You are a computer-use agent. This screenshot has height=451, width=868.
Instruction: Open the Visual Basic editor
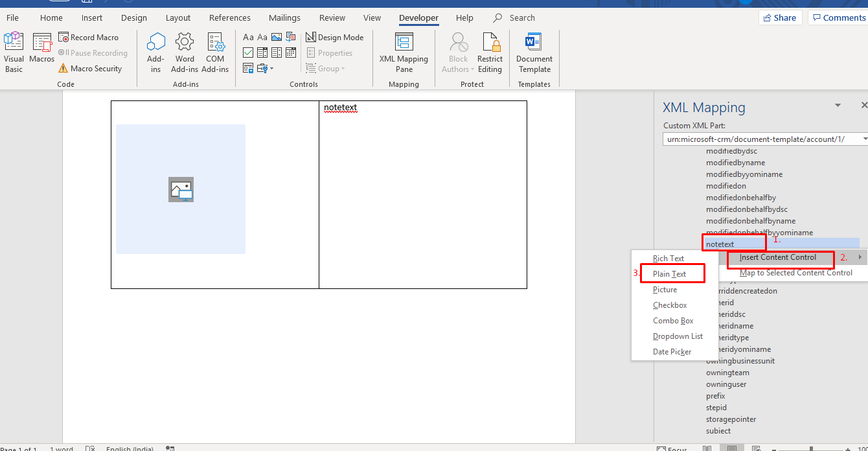(14, 52)
